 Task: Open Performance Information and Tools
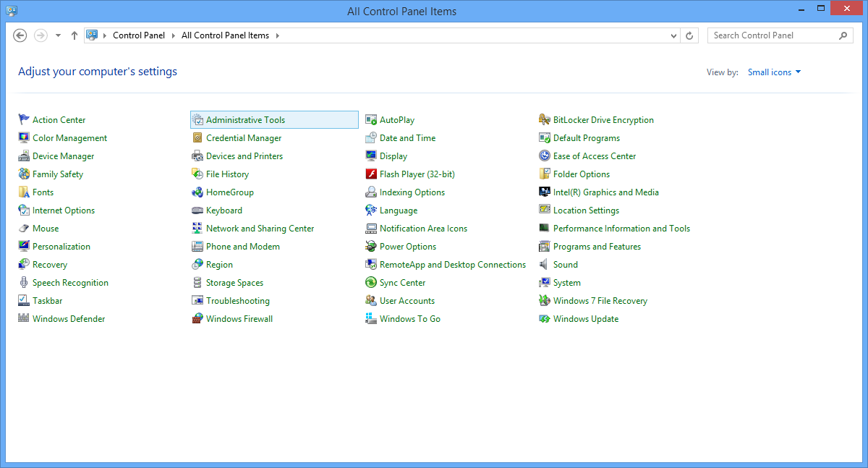click(x=622, y=229)
